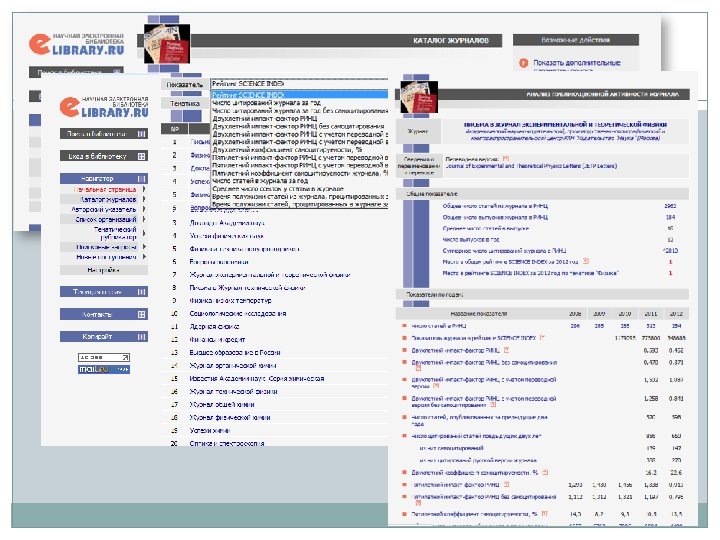This screenshot has height=540, width=720.
Task: Choose Пятилетний коэффициент самоцитируемости журнала option
Action: pos(300,173)
